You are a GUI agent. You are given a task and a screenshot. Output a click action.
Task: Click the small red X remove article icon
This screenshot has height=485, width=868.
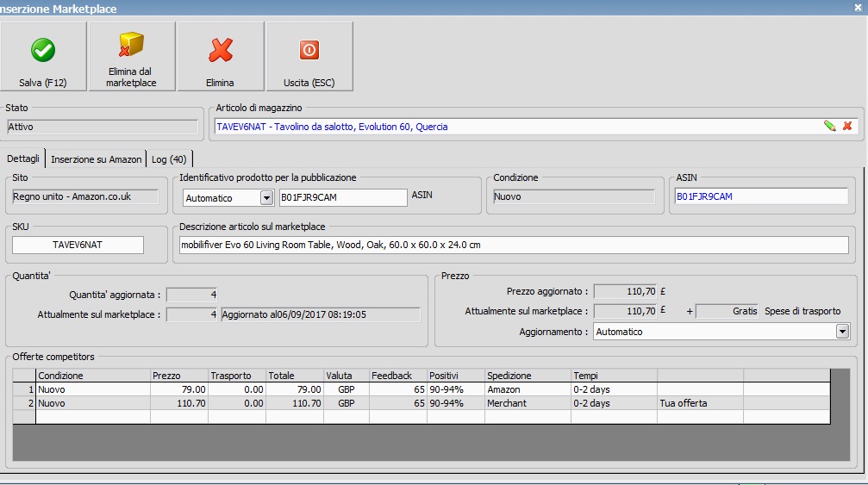(x=847, y=126)
